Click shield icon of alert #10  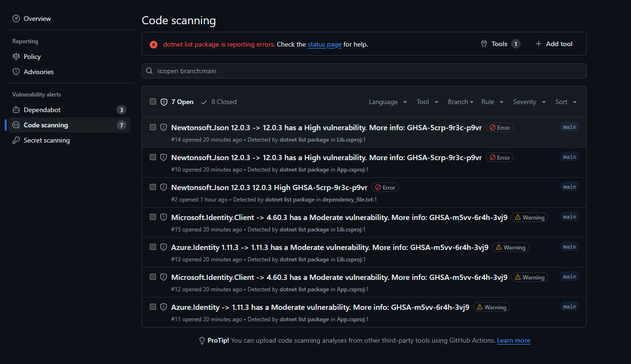point(164,157)
